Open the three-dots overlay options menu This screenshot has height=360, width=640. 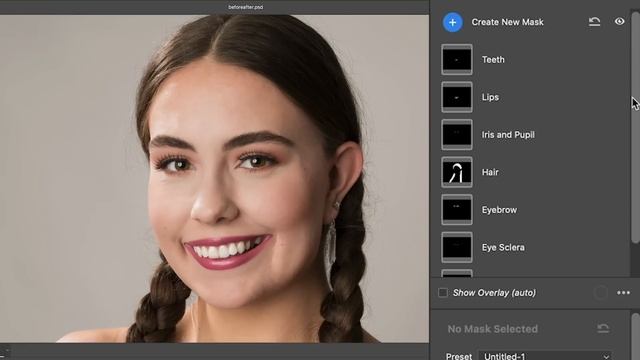coord(623,293)
